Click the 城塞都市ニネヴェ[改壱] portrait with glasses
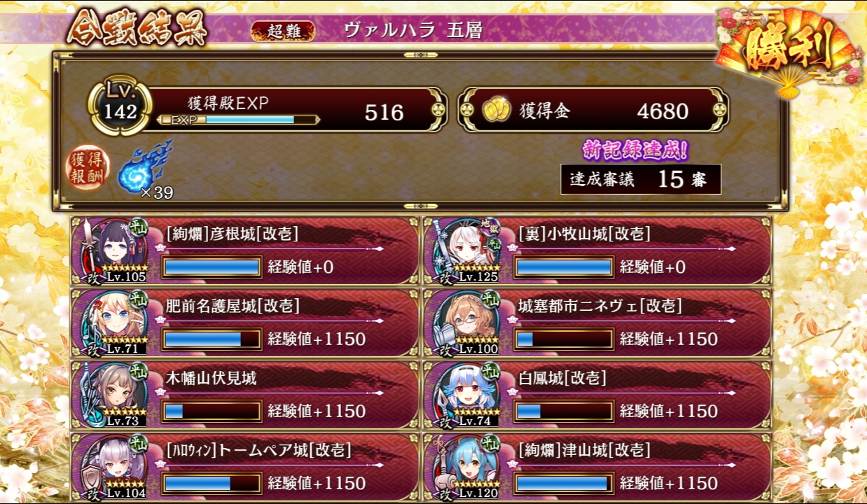 pos(466,323)
